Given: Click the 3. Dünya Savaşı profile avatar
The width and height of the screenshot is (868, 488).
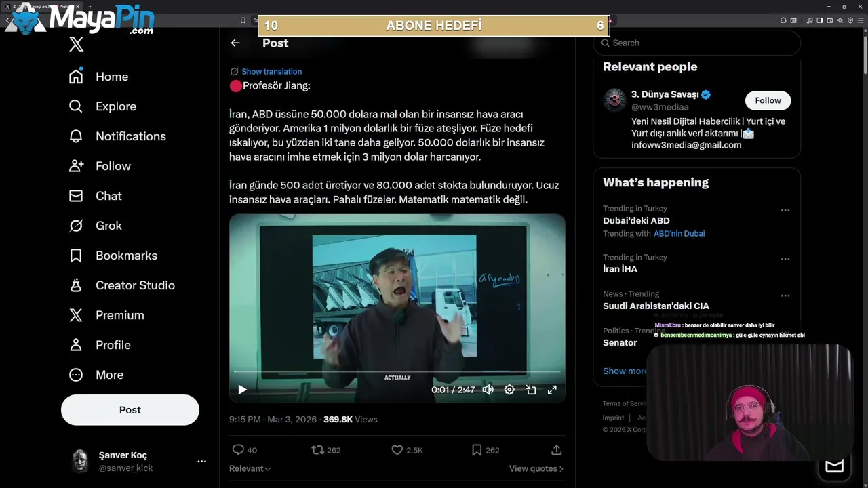Looking at the screenshot, I should 614,100.
